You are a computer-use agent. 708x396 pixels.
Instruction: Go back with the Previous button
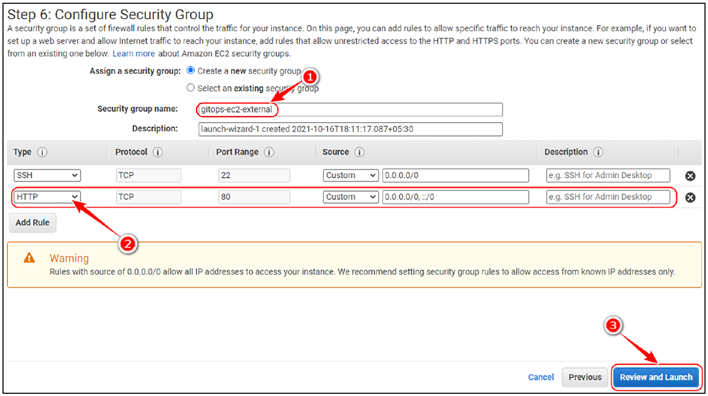click(585, 377)
